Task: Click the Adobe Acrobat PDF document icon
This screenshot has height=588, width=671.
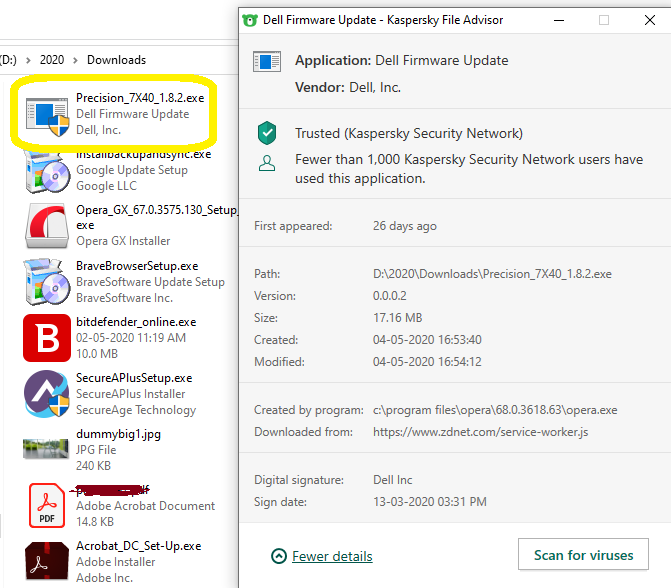Action: 45,506
